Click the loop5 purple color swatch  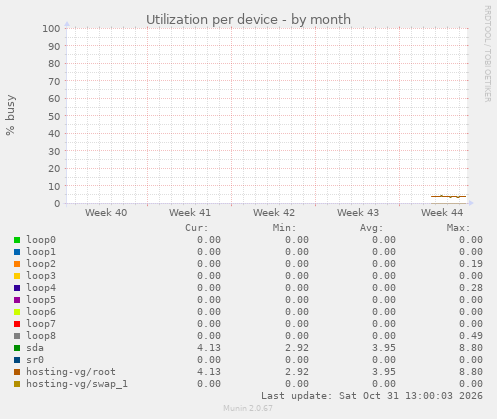pyautogui.click(x=17, y=300)
